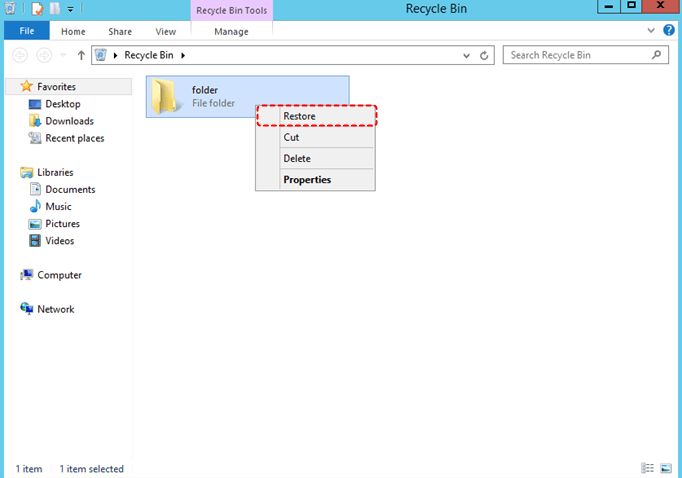
Task: Open the recent locations dropdown arrow
Action: click(63, 55)
